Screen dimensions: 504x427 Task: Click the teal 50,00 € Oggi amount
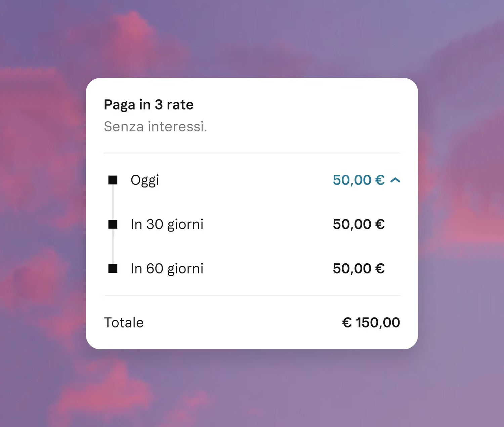coord(359,180)
